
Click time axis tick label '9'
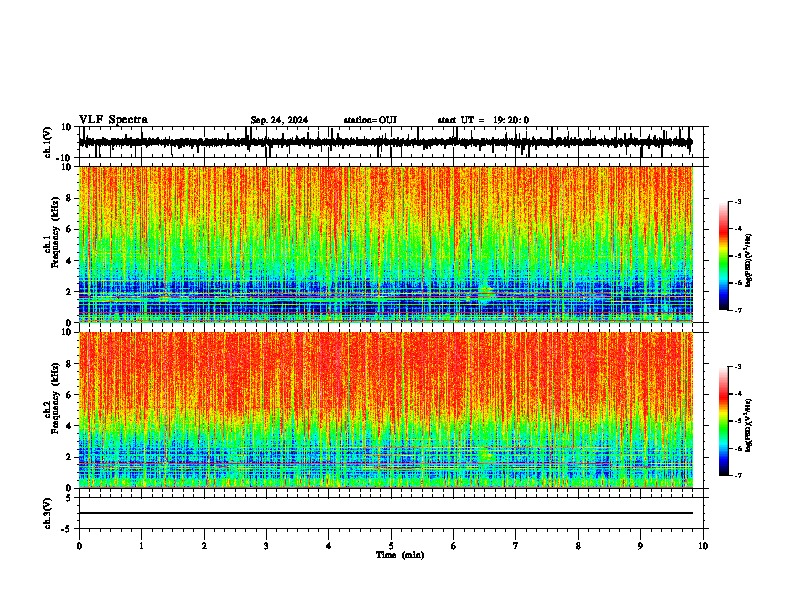640,545
